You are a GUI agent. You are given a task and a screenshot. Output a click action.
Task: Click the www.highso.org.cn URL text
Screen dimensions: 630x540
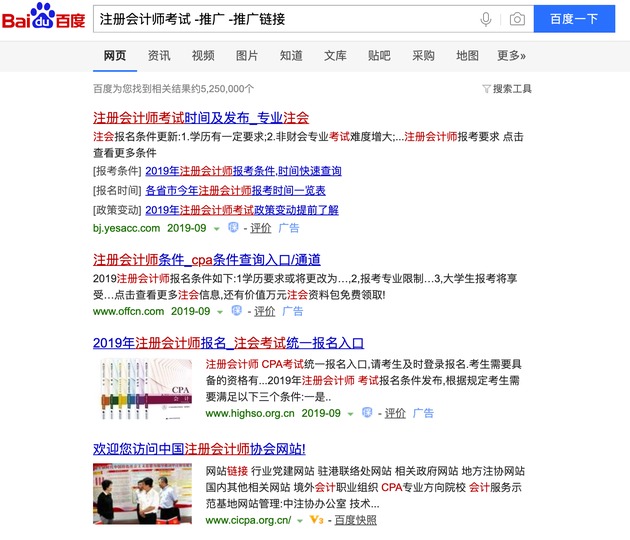click(250, 413)
